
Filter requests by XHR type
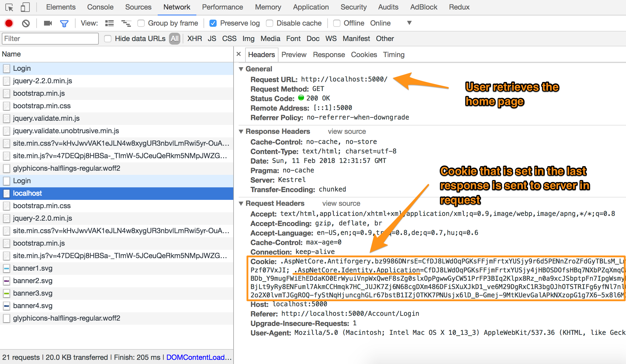(195, 39)
